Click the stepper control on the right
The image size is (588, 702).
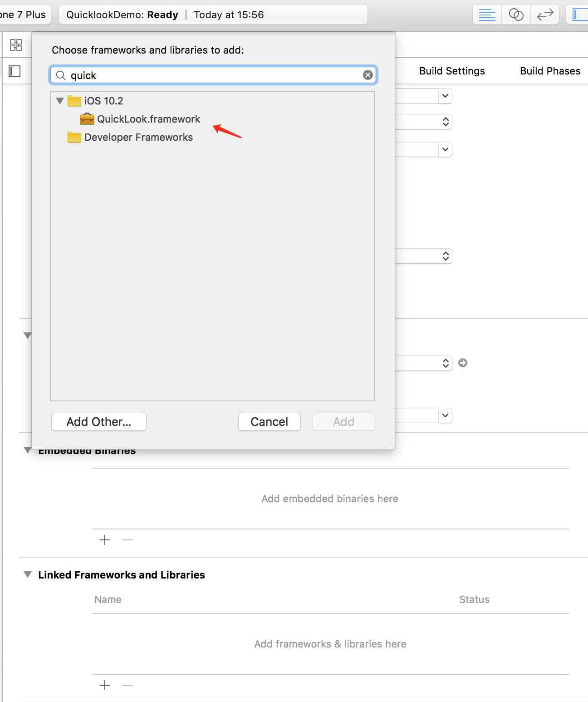coord(445,121)
